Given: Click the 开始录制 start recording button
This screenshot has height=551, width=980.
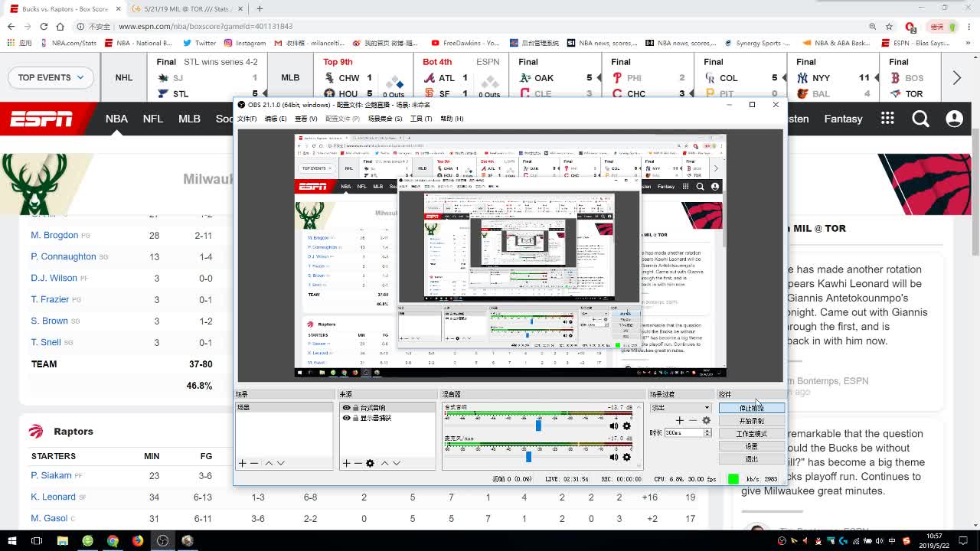Looking at the screenshot, I should coord(751,421).
